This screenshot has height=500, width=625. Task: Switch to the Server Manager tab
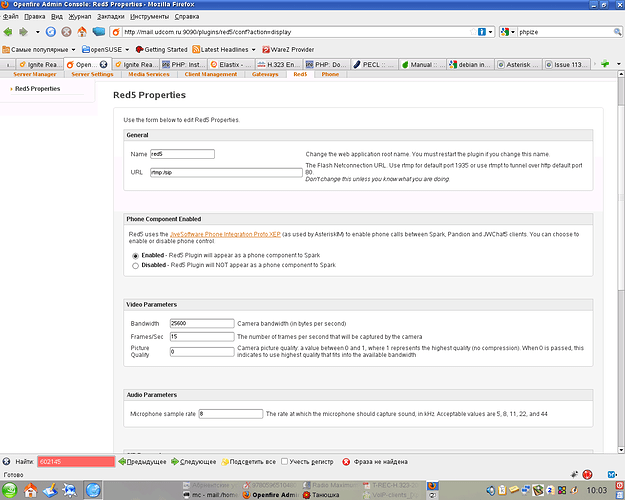click(x=35, y=74)
